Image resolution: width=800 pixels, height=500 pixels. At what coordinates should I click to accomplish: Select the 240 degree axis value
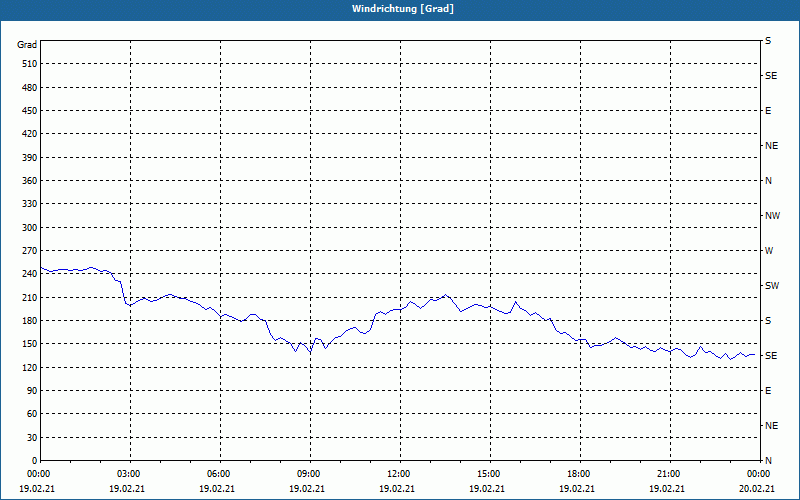coord(30,273)
